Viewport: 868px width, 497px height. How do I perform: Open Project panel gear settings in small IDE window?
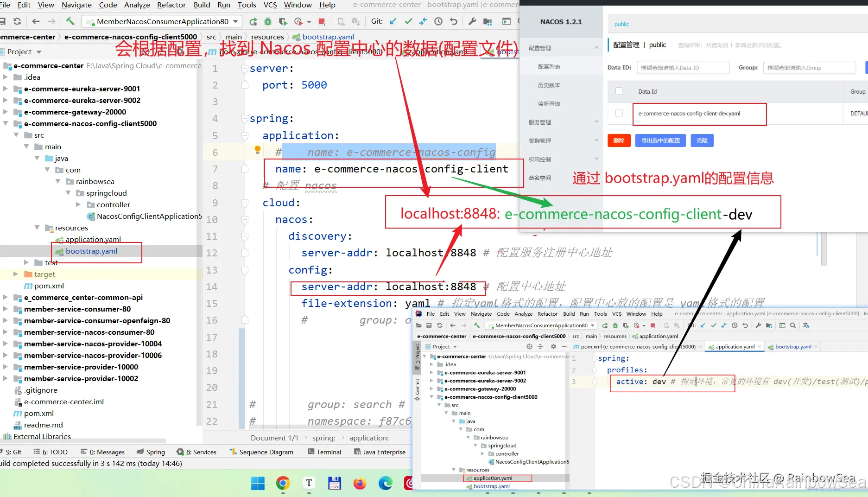(x=553, y=346)
